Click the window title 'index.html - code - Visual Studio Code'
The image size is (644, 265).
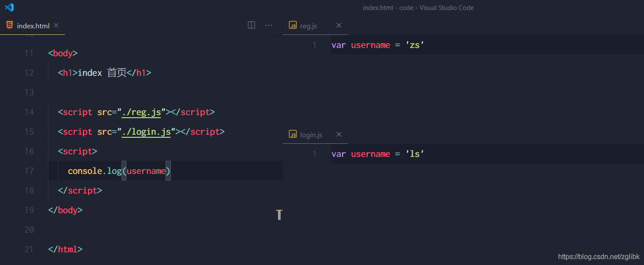[418, 8]
